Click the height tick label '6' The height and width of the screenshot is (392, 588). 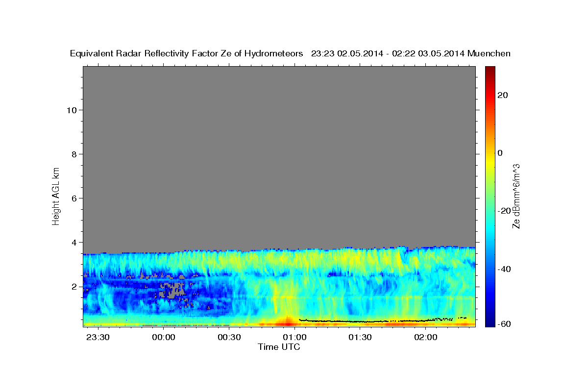(74, 198)
